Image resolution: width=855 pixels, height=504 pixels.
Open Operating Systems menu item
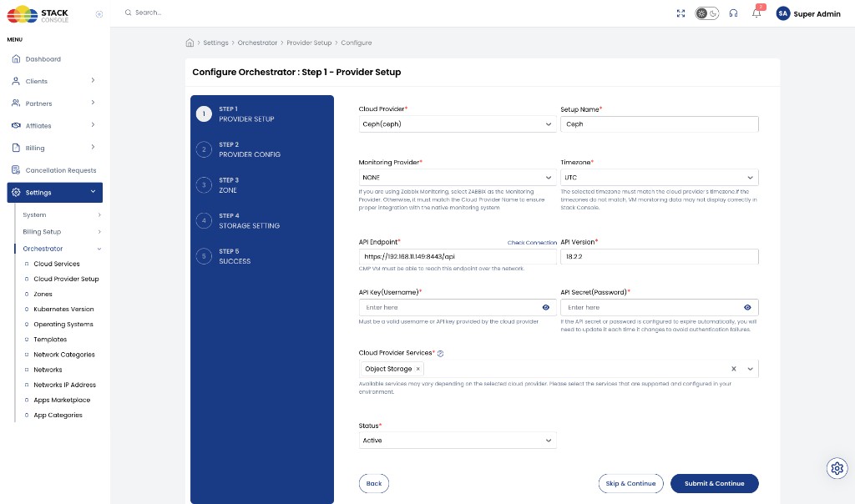coord(63,325)
